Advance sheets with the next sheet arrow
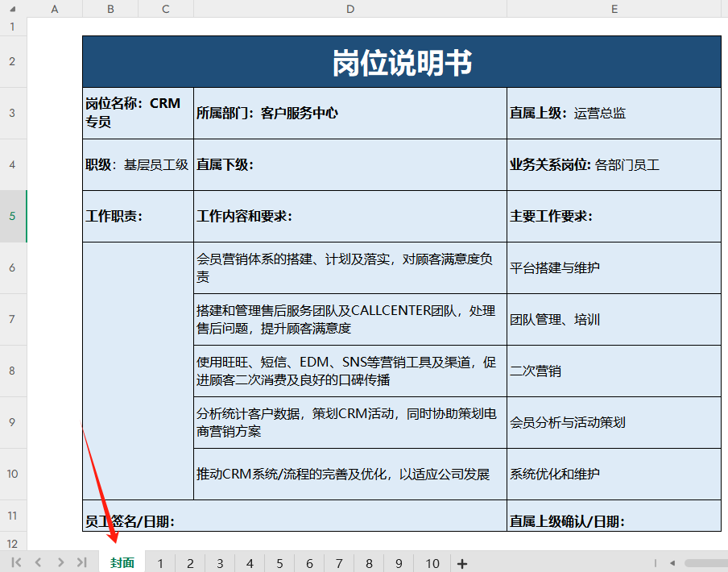This screenshot has height=572, width=728. 60,562
